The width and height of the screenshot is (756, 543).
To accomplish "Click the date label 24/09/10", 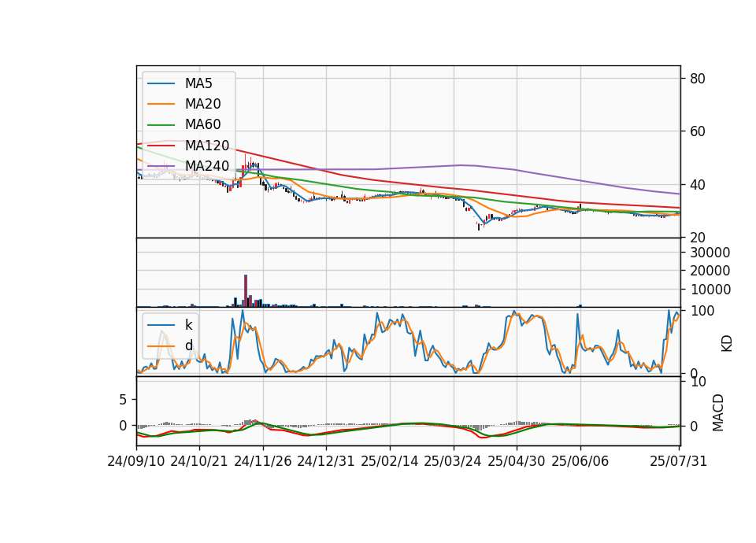I will point(136,461).
